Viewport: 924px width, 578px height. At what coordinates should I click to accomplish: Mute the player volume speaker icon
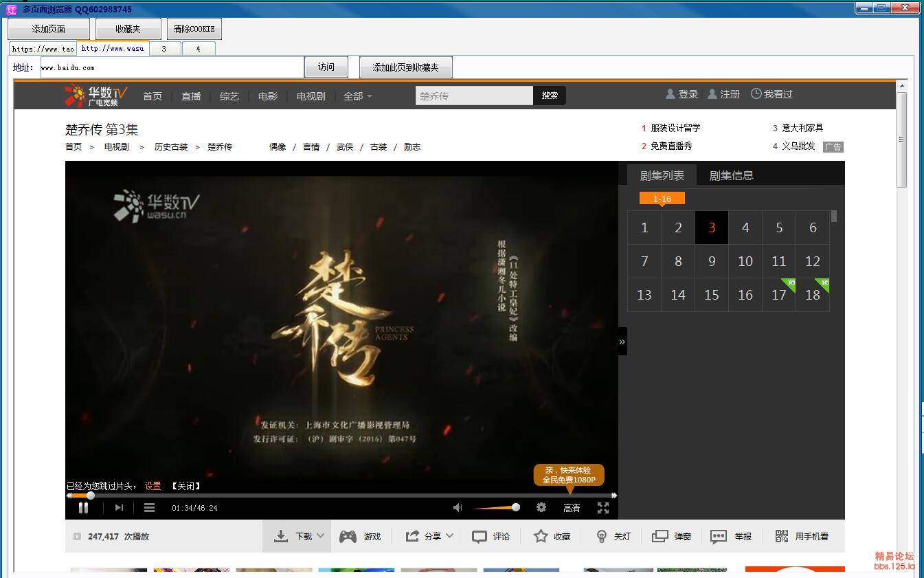pos(458,508)
